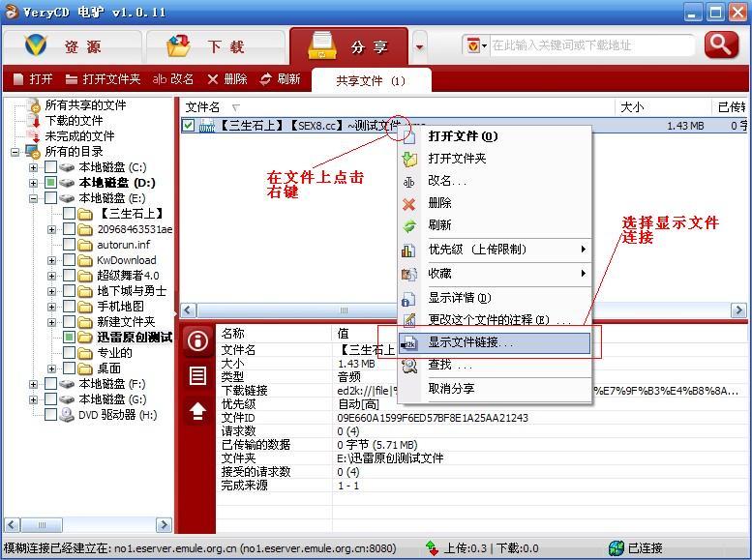Click the 打开 toolbar button

click(33, 79)
